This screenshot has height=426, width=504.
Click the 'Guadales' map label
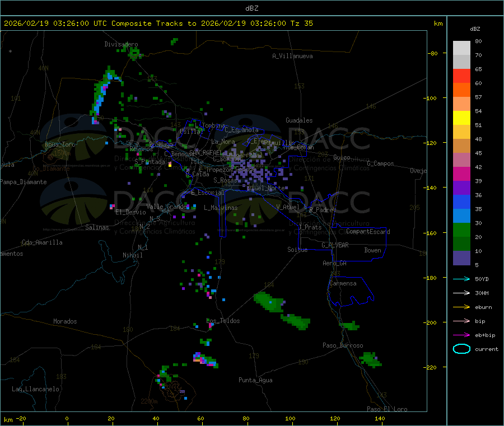click(x=299, y=120)
